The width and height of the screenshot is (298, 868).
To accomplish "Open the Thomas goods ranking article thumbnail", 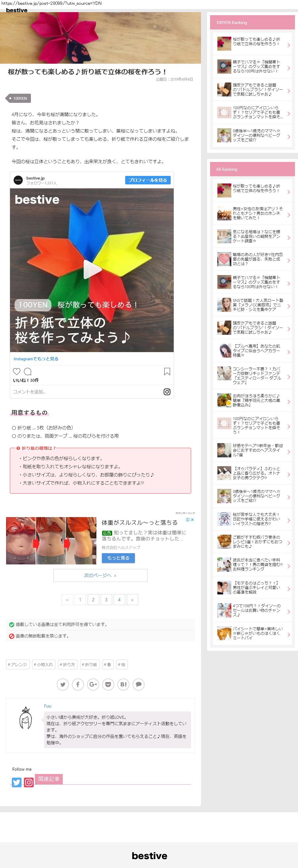I will point(224,67).
